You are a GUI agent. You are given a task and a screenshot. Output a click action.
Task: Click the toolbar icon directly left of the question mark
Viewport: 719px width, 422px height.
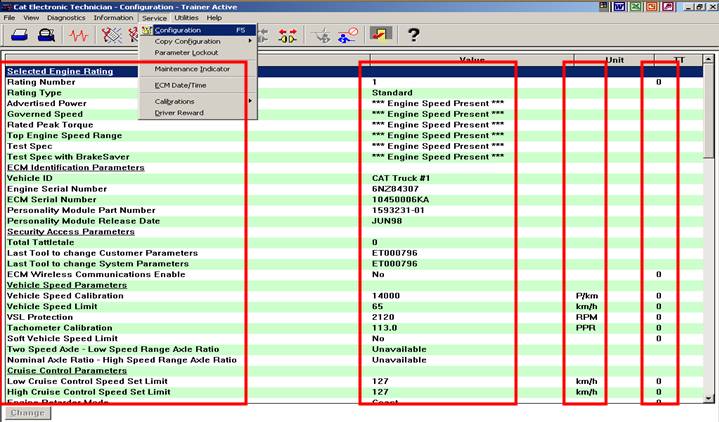click(380, 36)
